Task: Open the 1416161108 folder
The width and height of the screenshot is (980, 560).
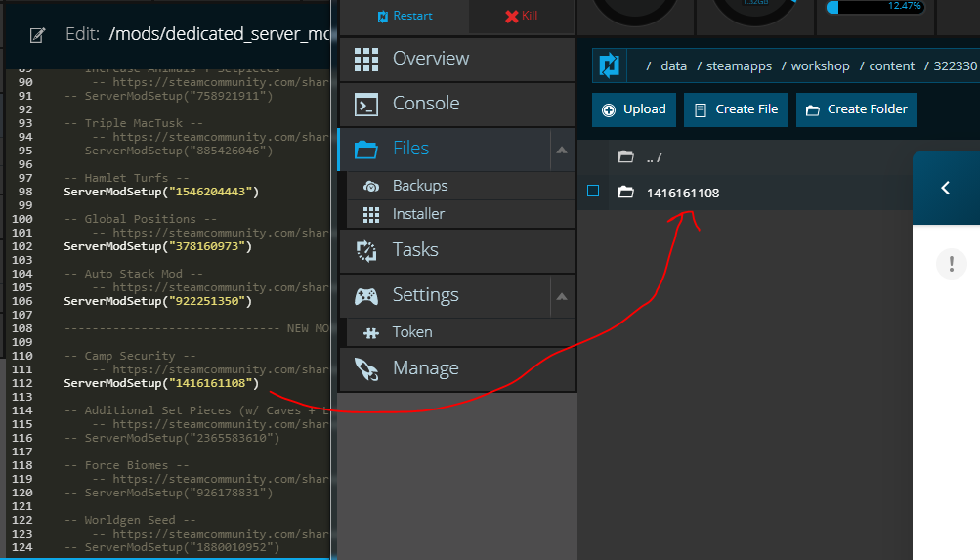Action: pyautogui.click(x=682, y=193)
